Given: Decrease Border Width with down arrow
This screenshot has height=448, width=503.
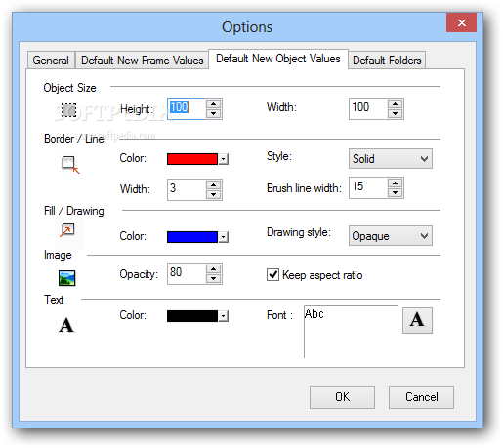Looking at the screenshot, I should point(214,194).
